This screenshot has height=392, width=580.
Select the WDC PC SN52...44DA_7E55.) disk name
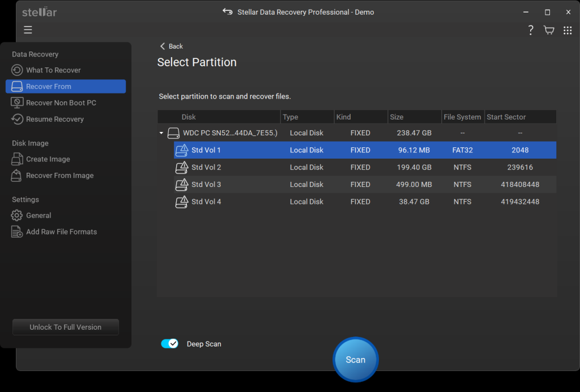230,133
